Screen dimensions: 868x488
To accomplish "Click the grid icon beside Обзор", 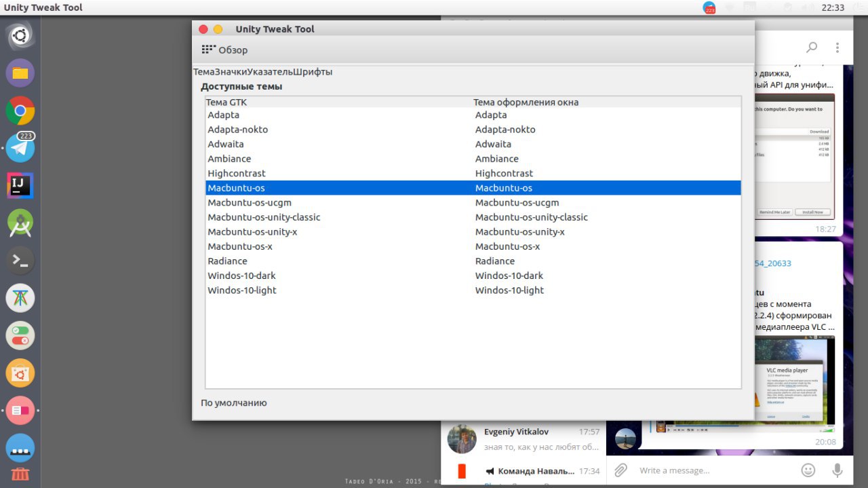I will point(208,50).
